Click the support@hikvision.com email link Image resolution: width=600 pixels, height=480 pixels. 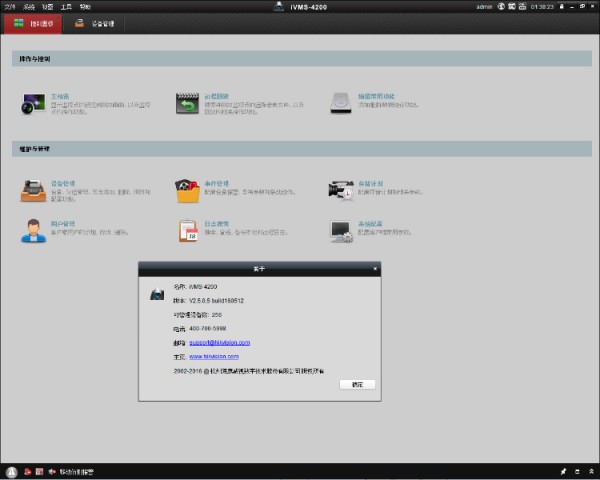(220, 343)
